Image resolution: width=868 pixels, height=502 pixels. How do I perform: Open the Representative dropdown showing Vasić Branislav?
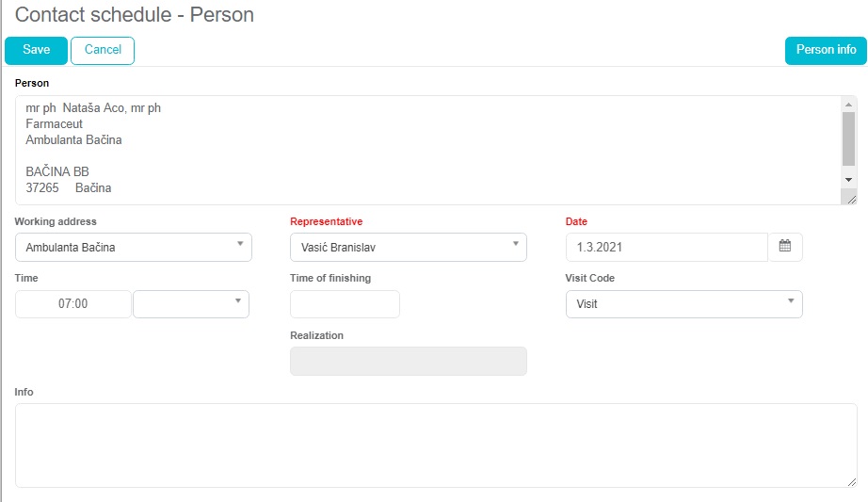(x=409, y=248)
